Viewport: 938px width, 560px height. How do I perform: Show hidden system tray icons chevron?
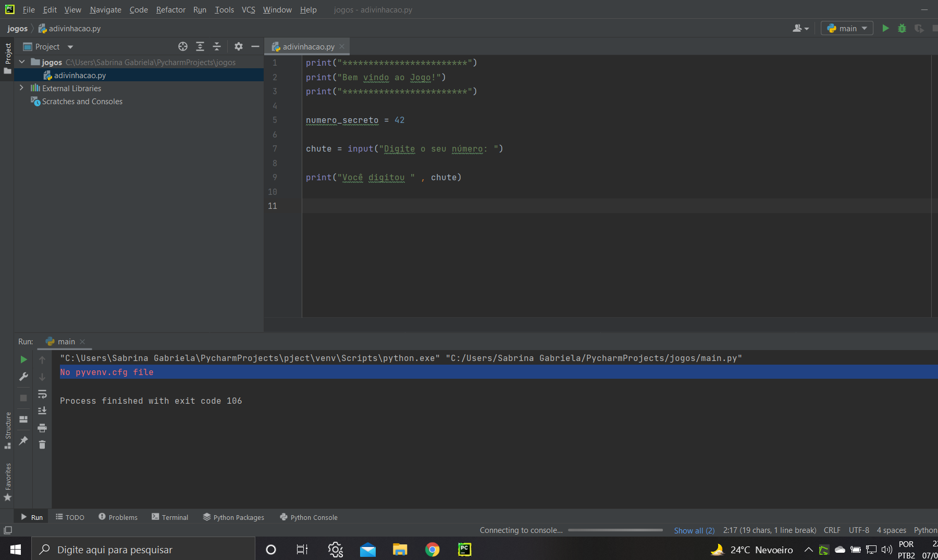(x=808, y=550)
